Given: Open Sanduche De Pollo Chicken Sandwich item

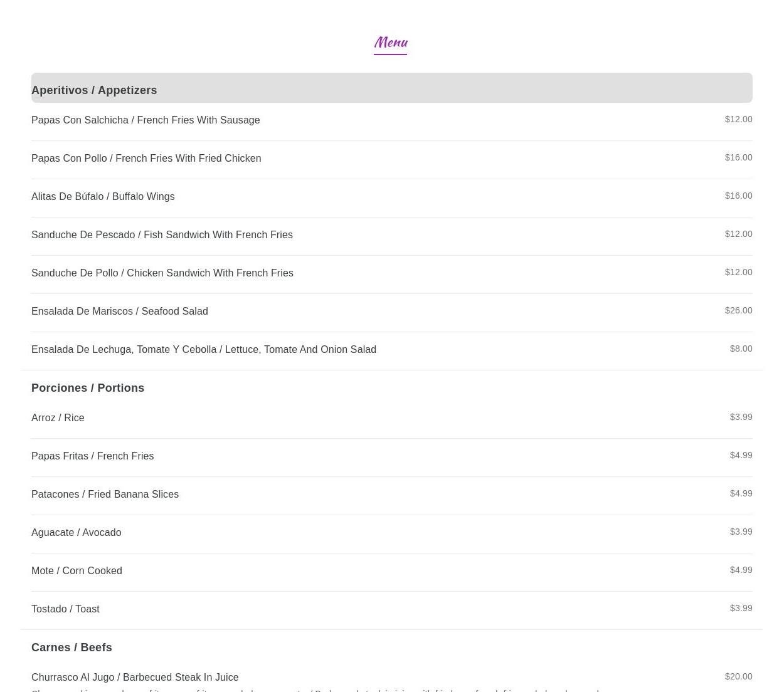Looking at the screenshot, I should click(162, 273).
